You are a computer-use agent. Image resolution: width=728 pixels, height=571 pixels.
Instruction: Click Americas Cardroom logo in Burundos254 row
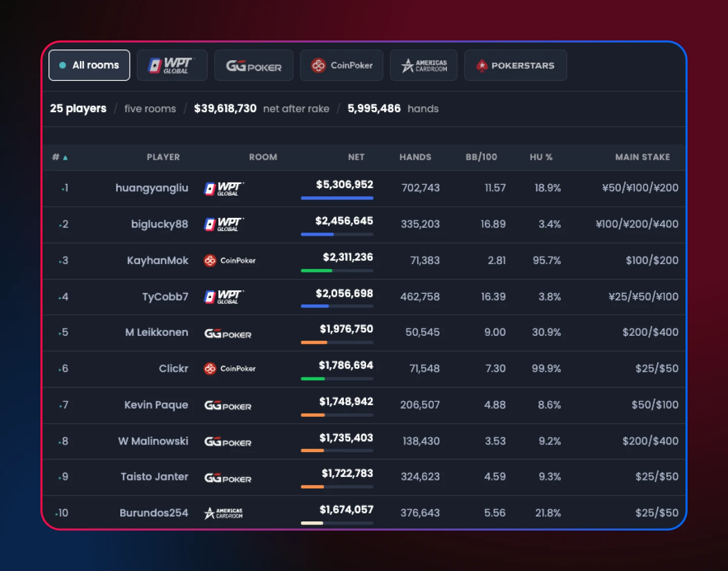coord(223,513)
